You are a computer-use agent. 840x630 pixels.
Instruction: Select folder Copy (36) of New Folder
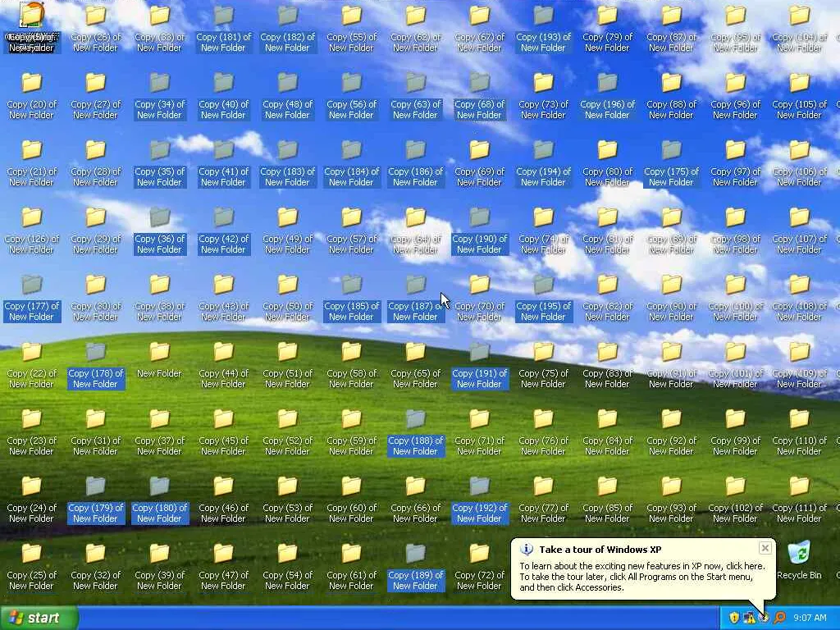pyautogui.click(x=159, y=231)
